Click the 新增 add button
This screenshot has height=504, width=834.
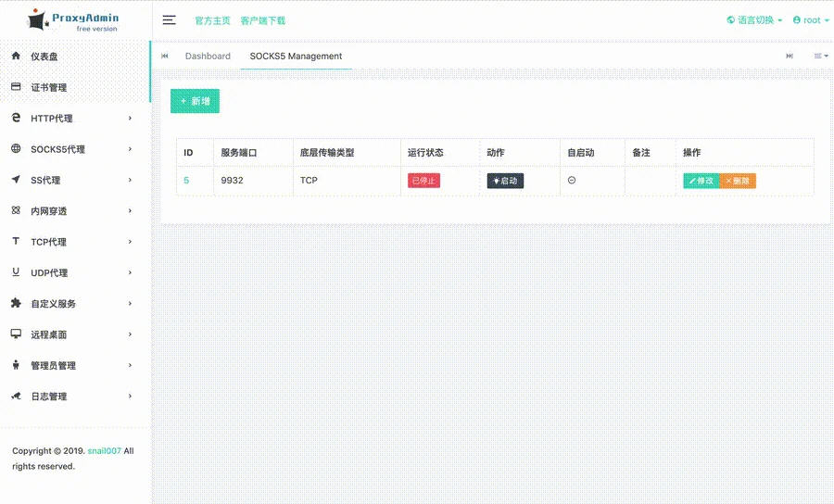[x=195, y=101]
